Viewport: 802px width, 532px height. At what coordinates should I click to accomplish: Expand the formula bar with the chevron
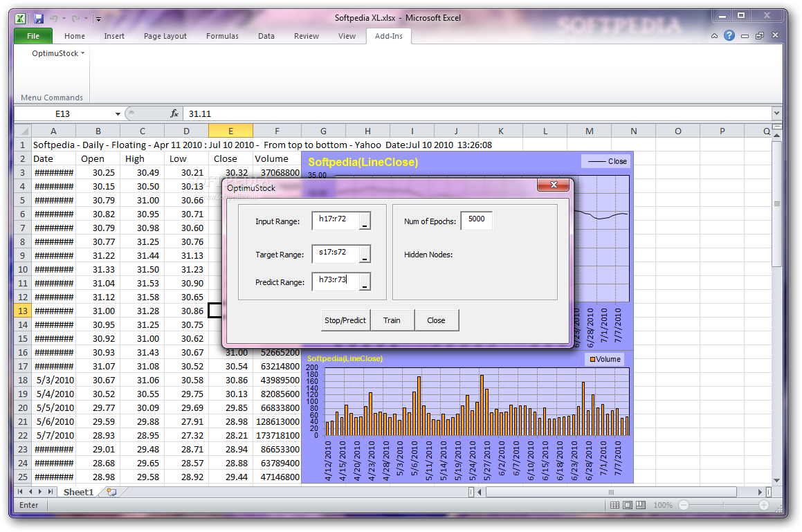[776, 113]
